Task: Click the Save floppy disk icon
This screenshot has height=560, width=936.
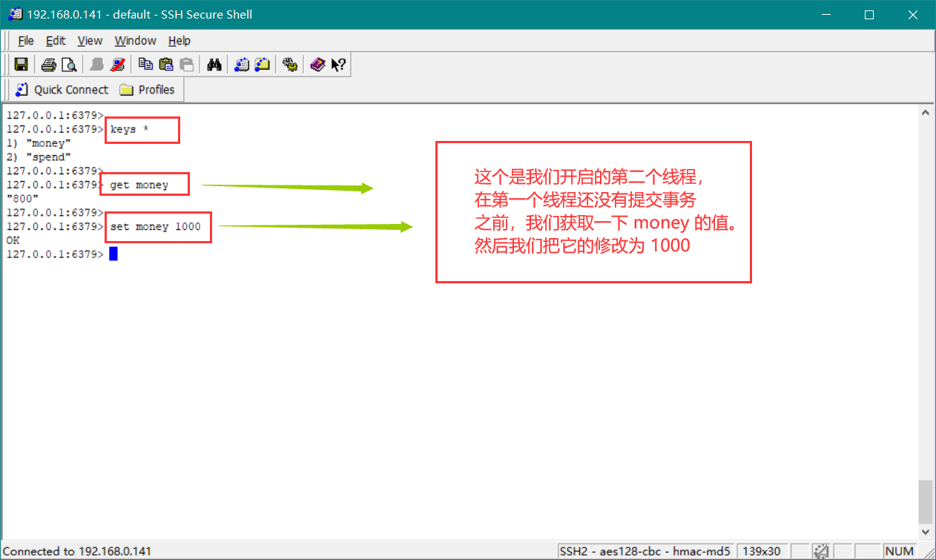Action: pos(22,65)
